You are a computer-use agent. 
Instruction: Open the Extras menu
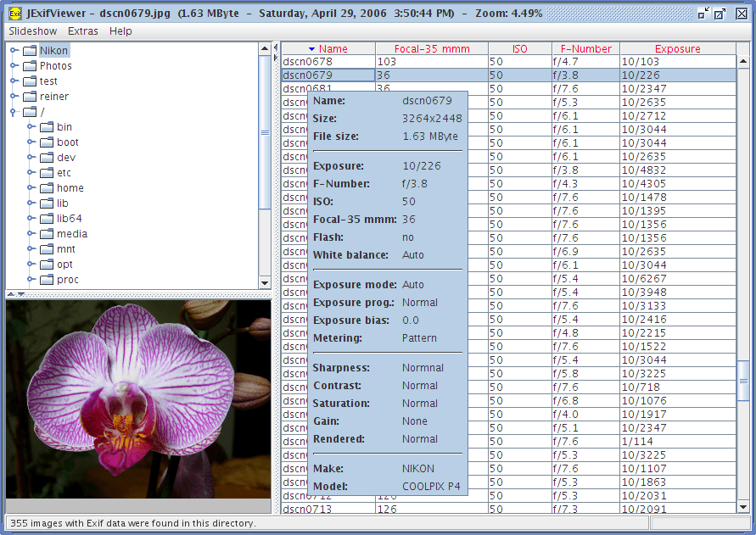click(83, 31)
